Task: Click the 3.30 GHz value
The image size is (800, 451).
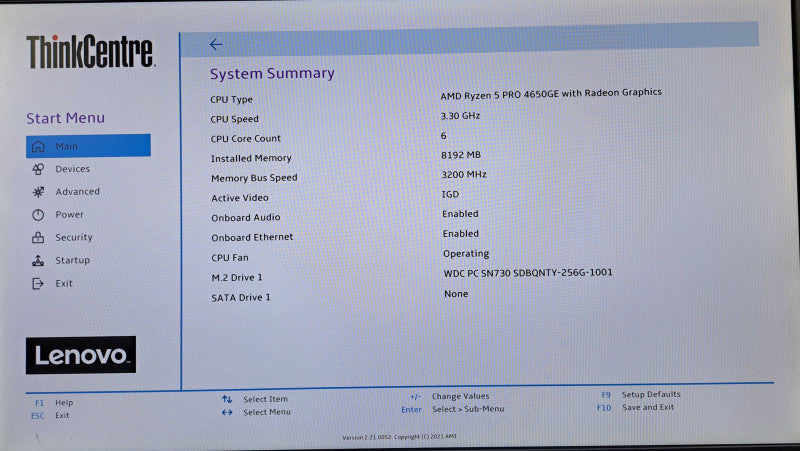Action: click(x=460, y=116)
